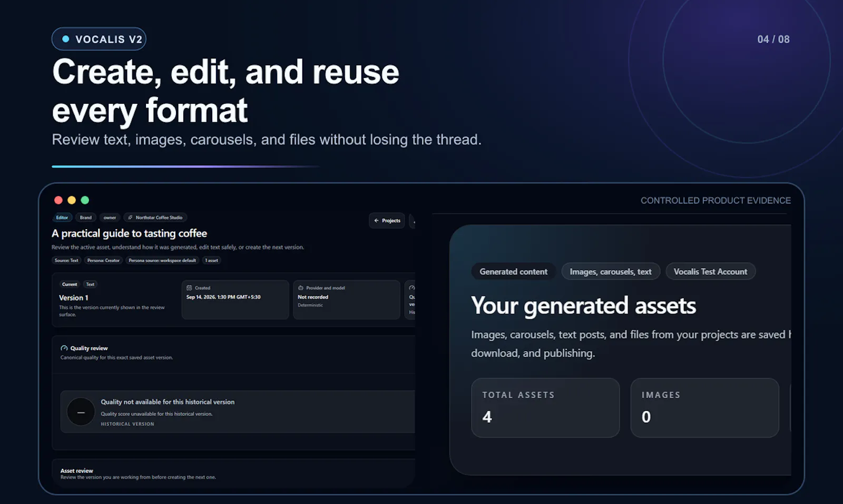The image size is (843, 504).
Task: Go back with the Projects button
Action: pyautogui.click(x=387, y=221)
